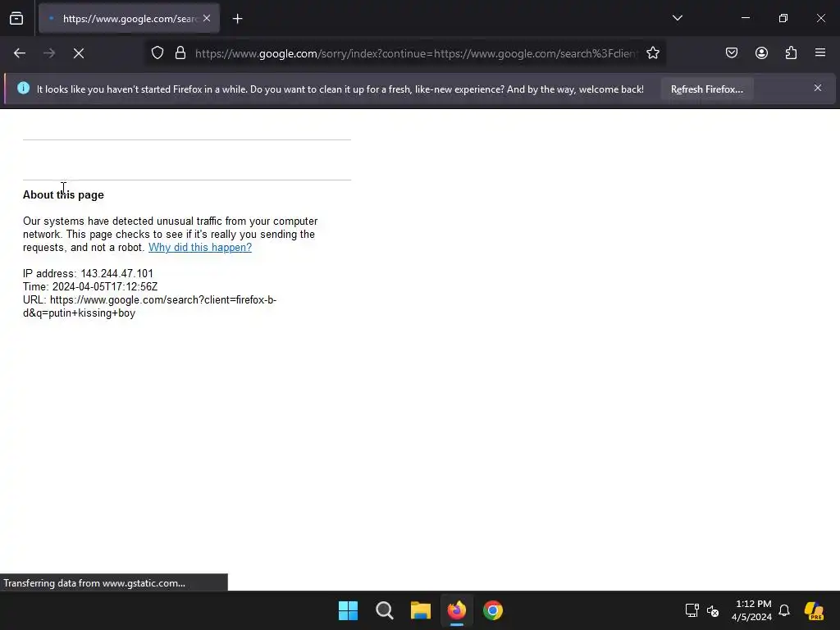Open tracking protection shield panel

click(157, 53)
